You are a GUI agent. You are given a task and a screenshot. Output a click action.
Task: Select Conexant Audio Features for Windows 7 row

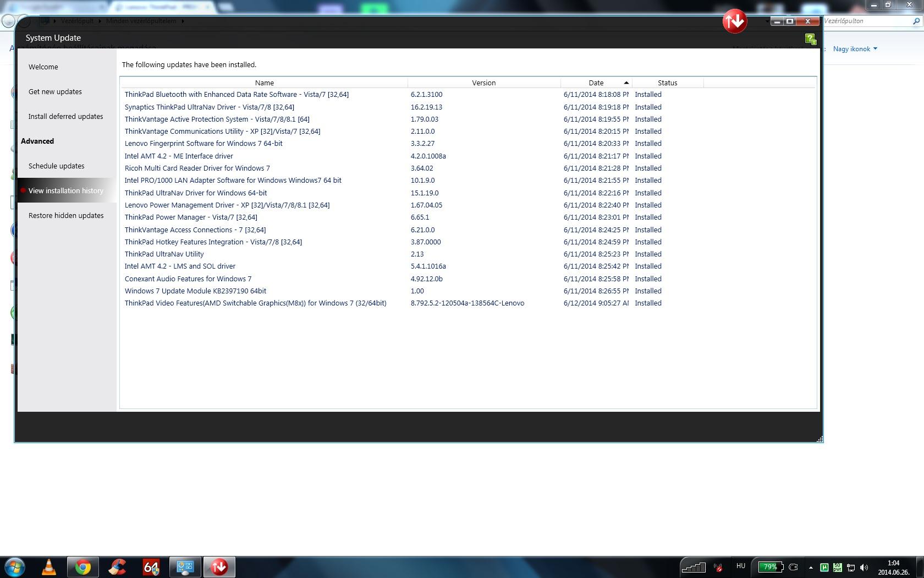pyautogui.click(x=468, y=279)
